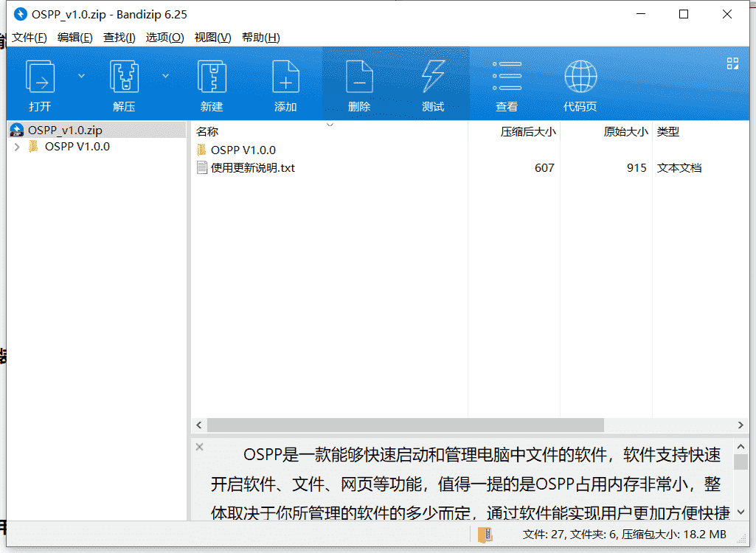Expand the OSPP V1.0.0 tree node

[18, 147]
